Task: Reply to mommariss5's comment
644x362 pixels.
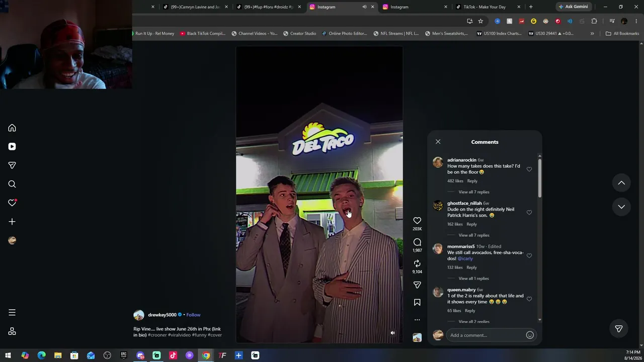Action: tap(471, 267)
